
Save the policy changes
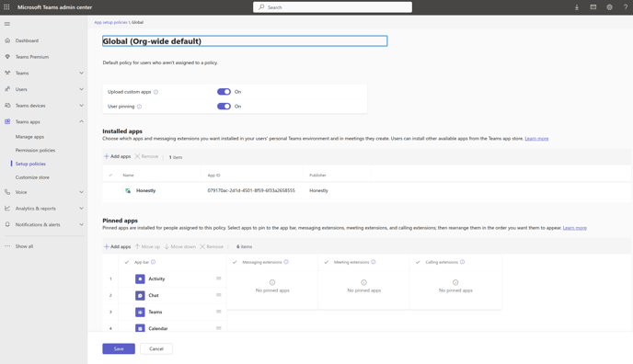119,348
